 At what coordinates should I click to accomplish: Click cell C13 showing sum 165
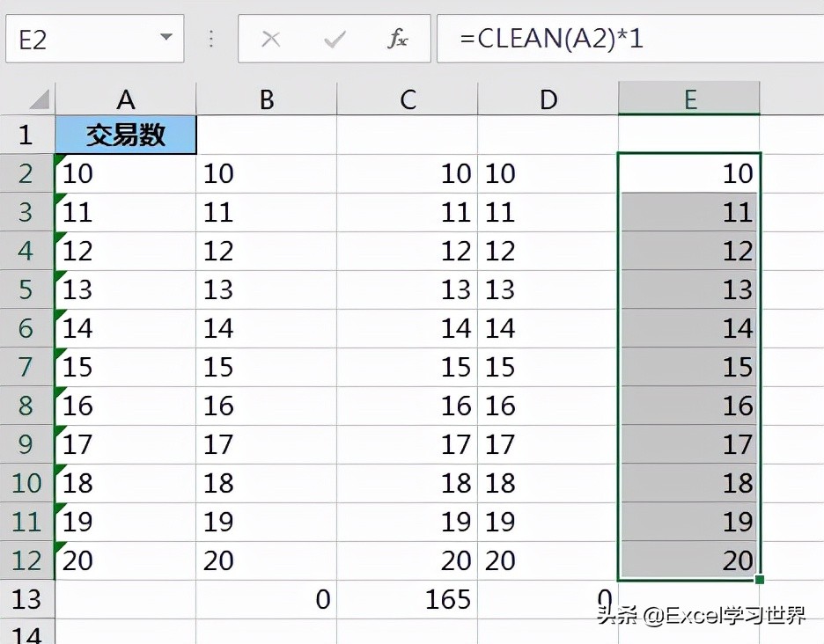408,599
